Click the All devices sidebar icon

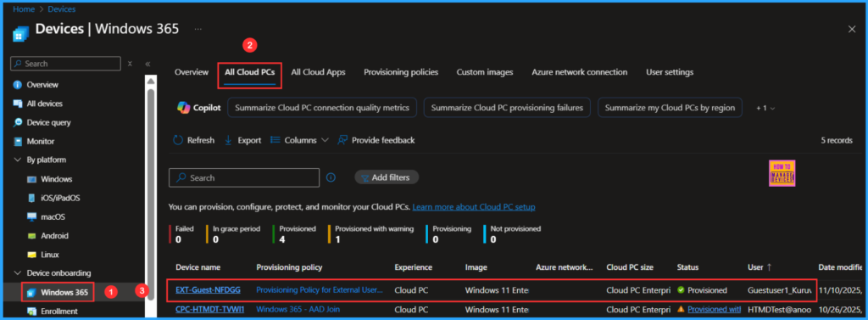coord(17,104)
